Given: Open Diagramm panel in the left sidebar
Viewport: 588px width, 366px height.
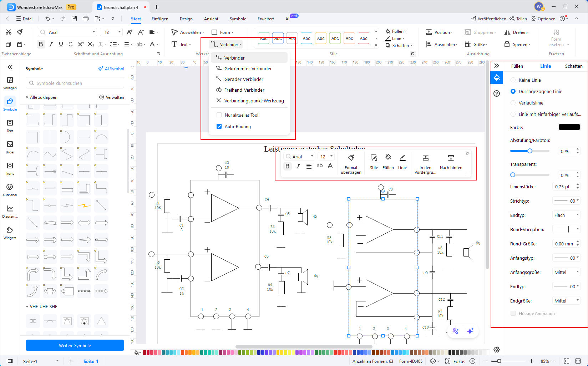Looking at the screenshot, I should tap(10, 212).
